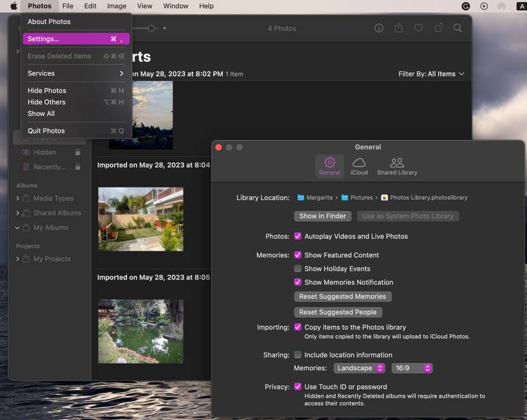Click Use as System Photo Library button
The image size is (527, 420).
408,216
